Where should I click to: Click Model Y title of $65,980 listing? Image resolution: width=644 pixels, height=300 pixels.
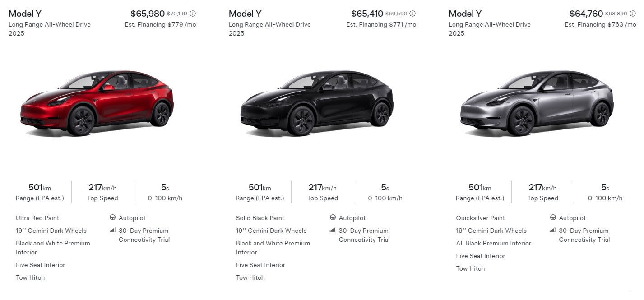pyautogui.click(x=25, y=14)
